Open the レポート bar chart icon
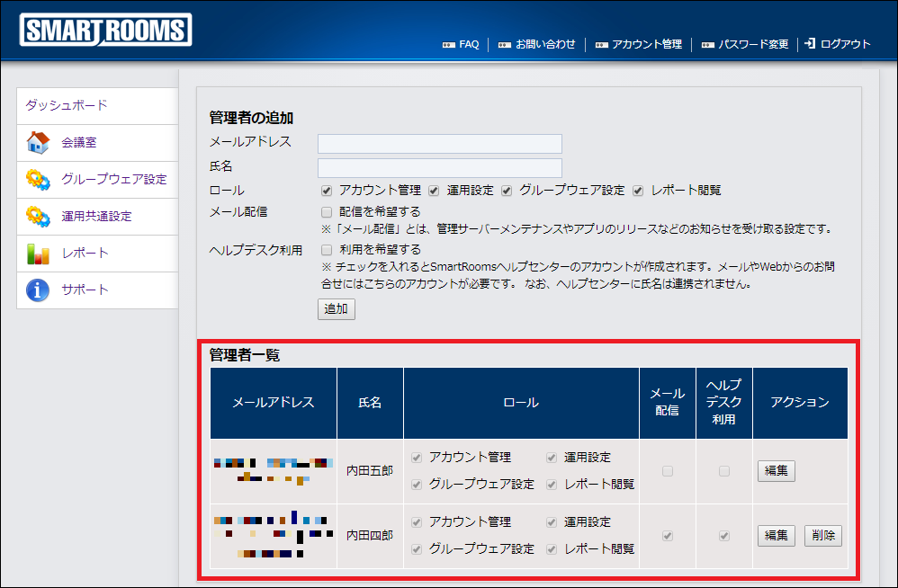The image size is (898, 588). [x=38, y=254]
